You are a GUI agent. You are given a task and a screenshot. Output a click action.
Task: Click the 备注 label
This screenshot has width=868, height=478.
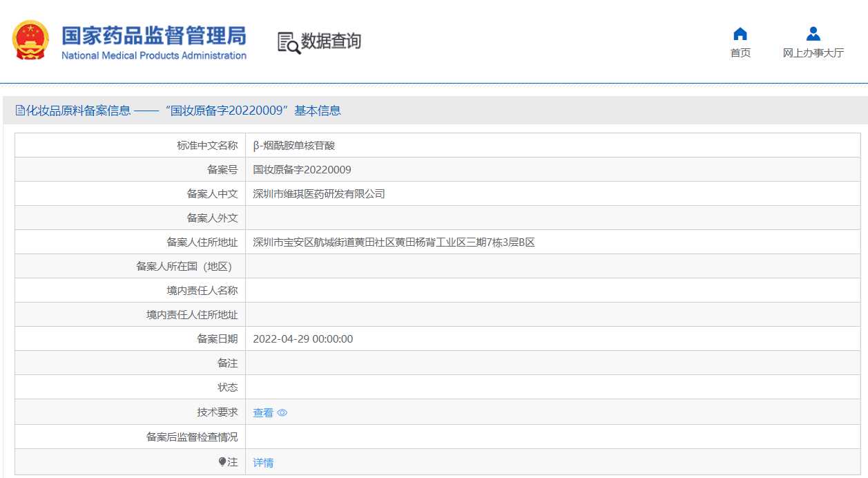228,363
